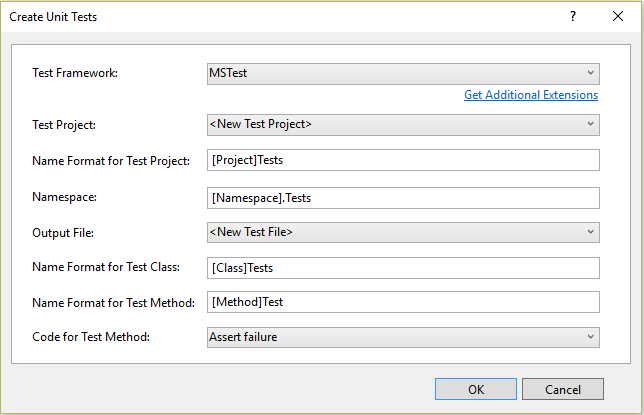Open the Get Additional Extensions link
644x415 pixels.
click(x=530, y=95)
